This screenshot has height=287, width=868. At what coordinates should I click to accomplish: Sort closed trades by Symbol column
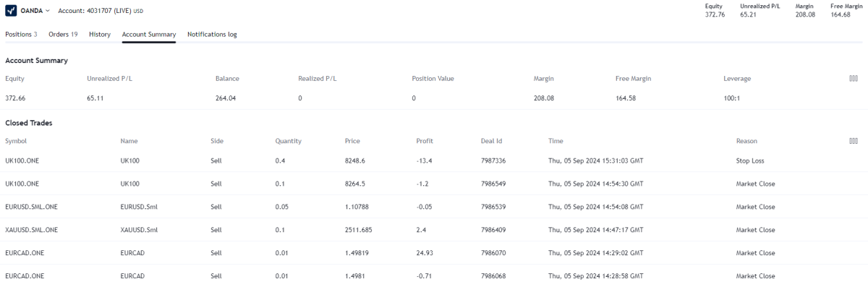pyautogui.click(x=16, y=141)
